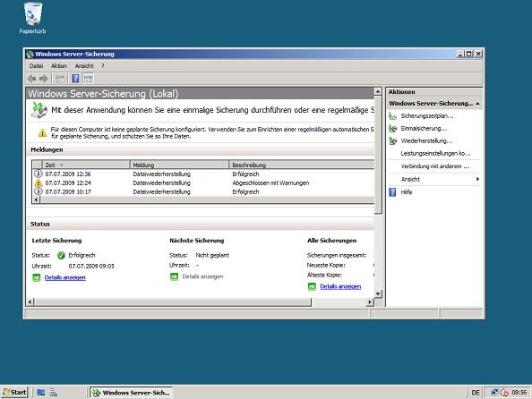
Task: Click the main pane scroll up arrow
Action: point(378,91)
